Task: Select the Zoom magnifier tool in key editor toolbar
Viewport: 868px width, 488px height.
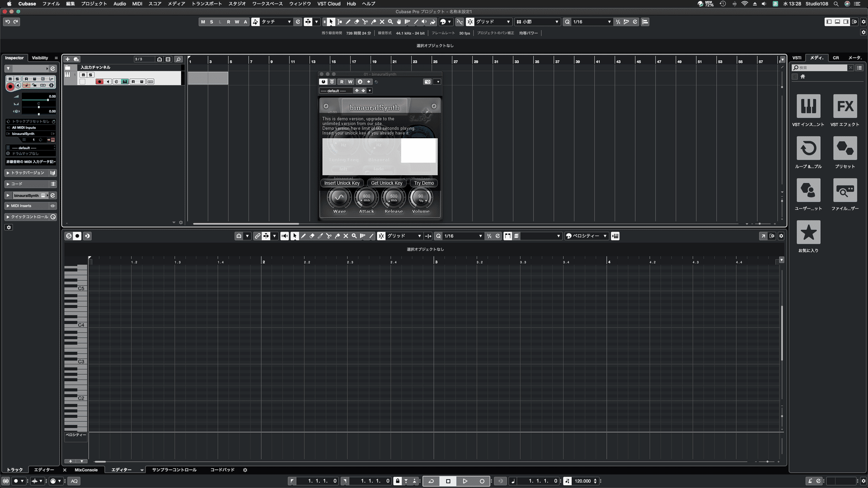Action: [354, 236]
